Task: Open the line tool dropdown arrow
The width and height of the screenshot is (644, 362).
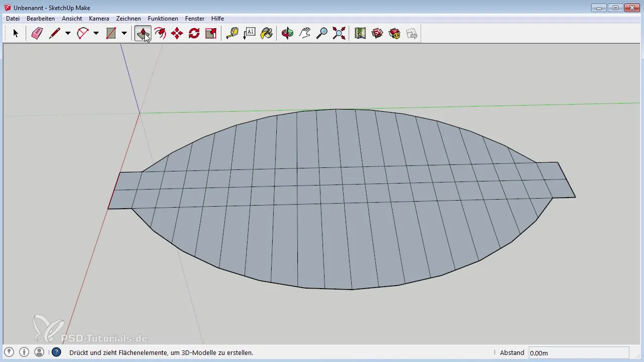Action: 68,33
